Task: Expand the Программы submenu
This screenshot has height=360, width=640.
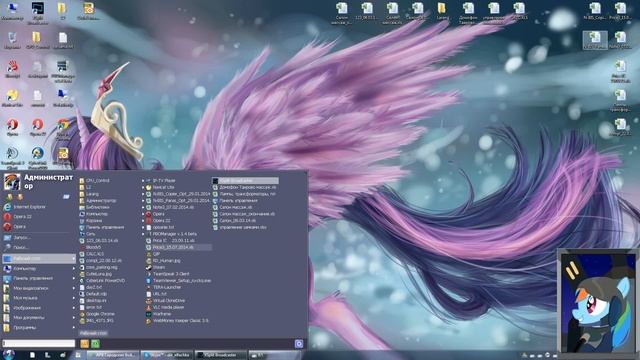Action: [39, 327]
